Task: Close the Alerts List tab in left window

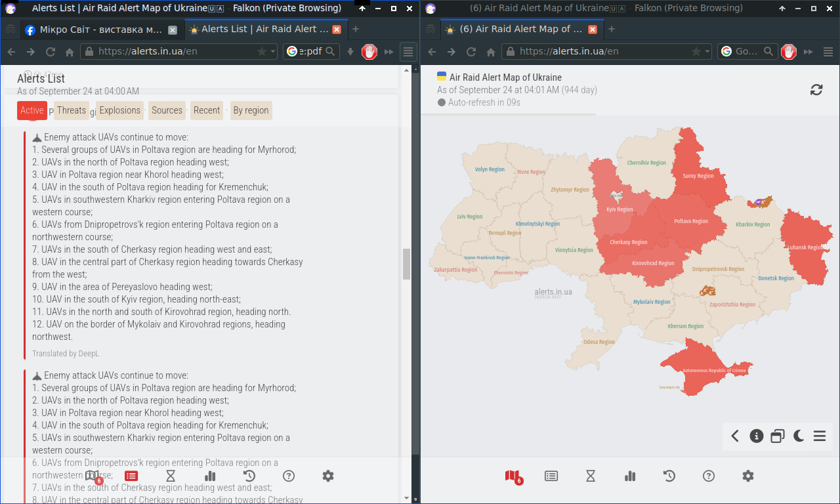Action: point(337,30)
